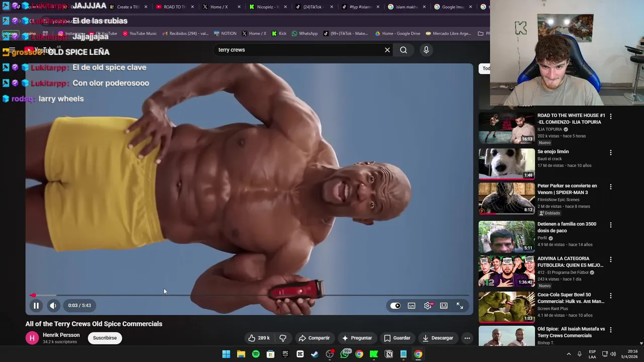Click the Descargar download button

[x=438, y=338]
